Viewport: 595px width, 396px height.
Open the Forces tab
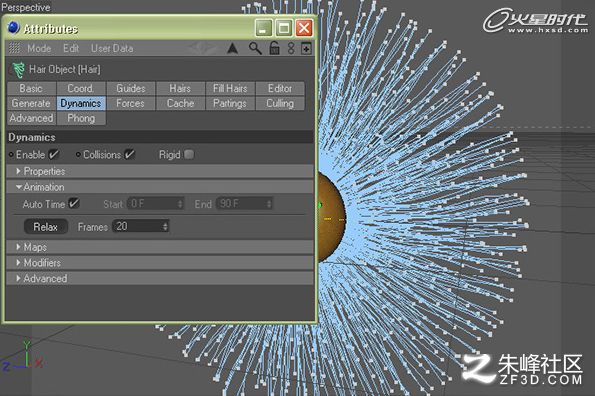tap(131, 103)
